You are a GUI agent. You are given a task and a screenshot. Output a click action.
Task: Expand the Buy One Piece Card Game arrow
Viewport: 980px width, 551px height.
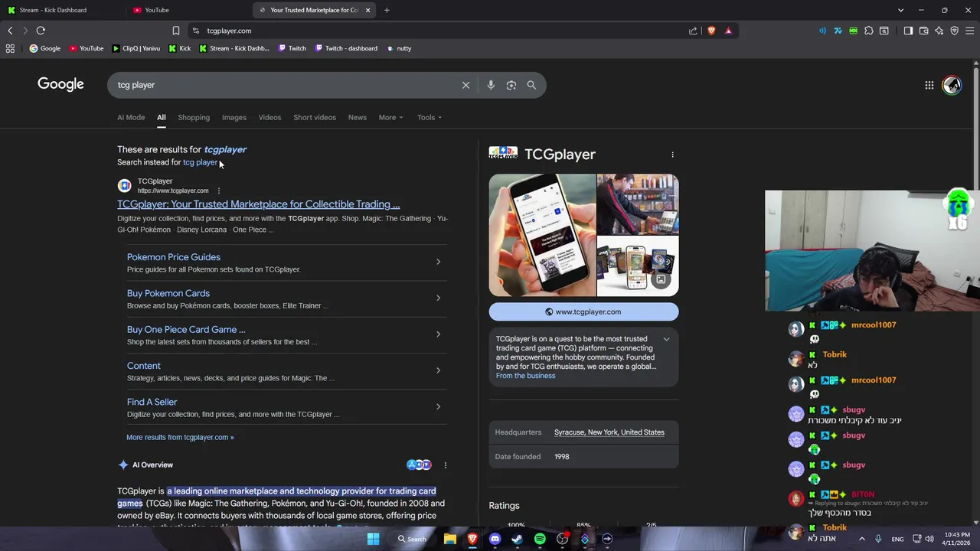point(438,334)
